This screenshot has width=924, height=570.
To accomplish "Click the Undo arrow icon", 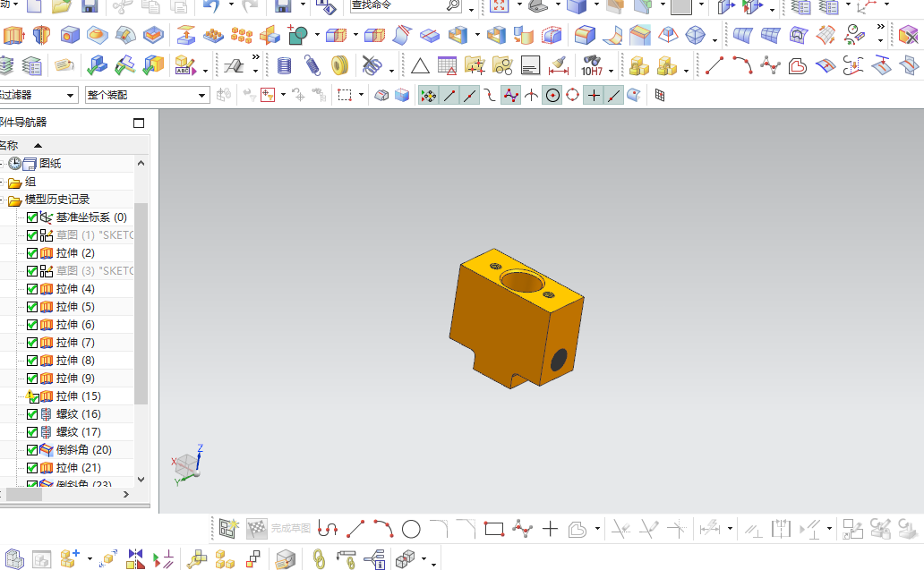I will 211,6.
